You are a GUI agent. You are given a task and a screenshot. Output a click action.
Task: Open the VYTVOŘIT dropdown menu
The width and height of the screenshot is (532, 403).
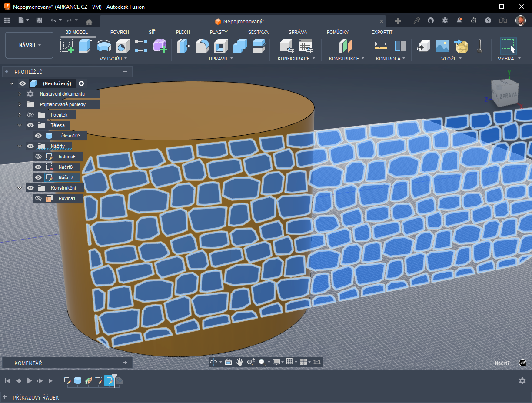coord(113,59)
